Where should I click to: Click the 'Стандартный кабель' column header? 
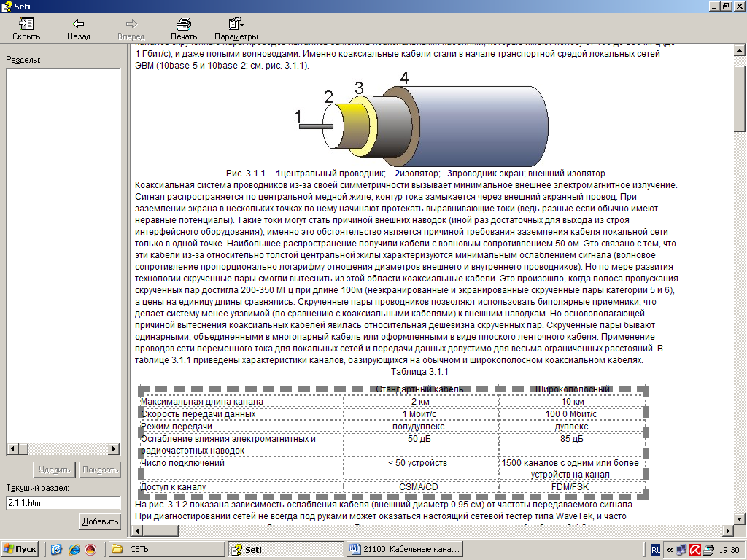pos(419,389)
